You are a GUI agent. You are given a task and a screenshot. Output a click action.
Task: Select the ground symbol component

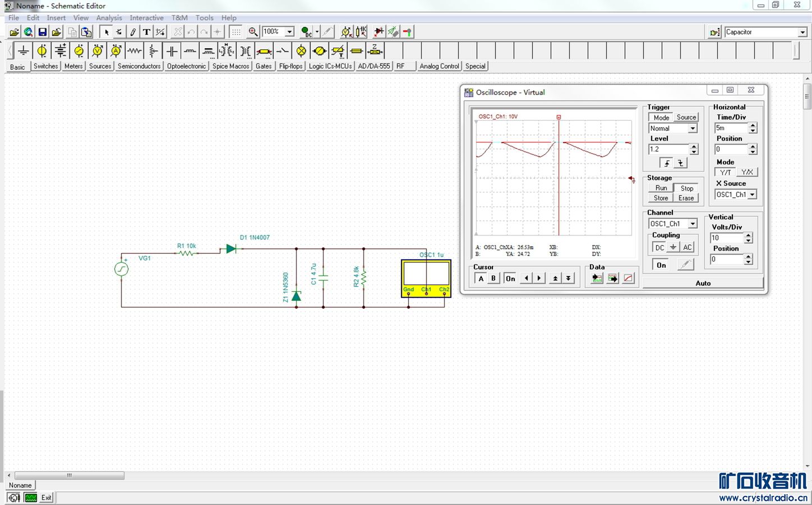click(x=24, y=51)
